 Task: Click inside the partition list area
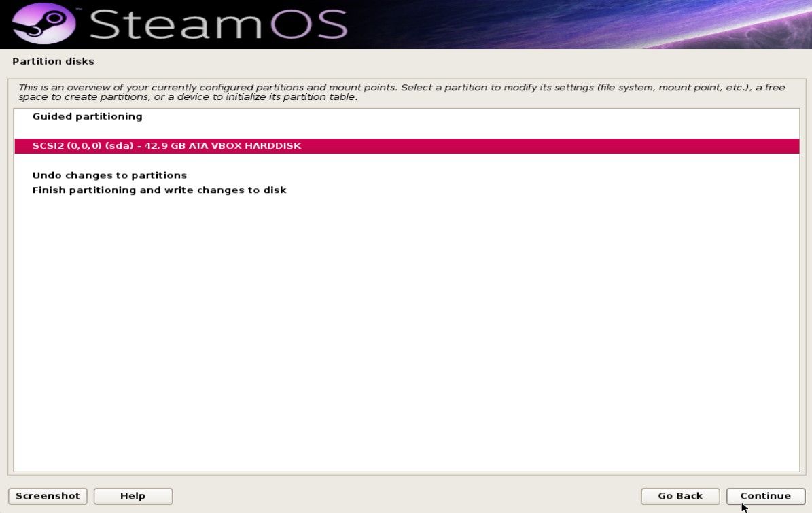click(x=401, y=306)
